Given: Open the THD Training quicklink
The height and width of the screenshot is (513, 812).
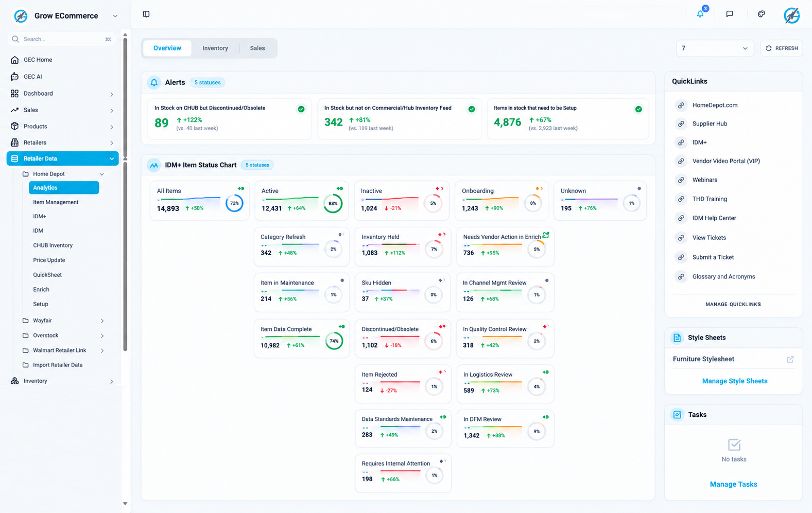Looking at the screenshot, I should (x=710, y=199).
